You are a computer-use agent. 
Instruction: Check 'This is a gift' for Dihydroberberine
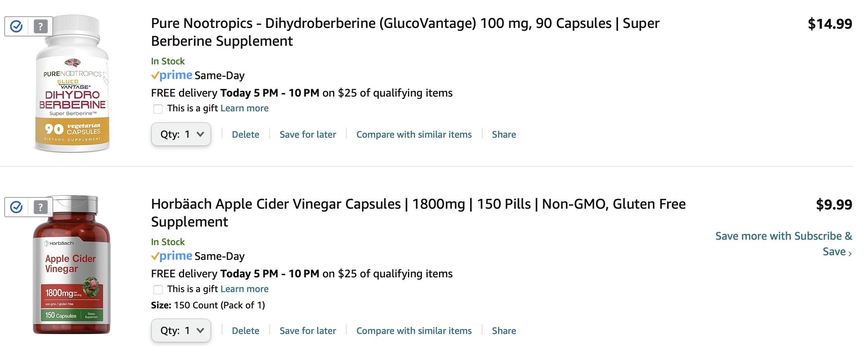[x=158, y=109]
